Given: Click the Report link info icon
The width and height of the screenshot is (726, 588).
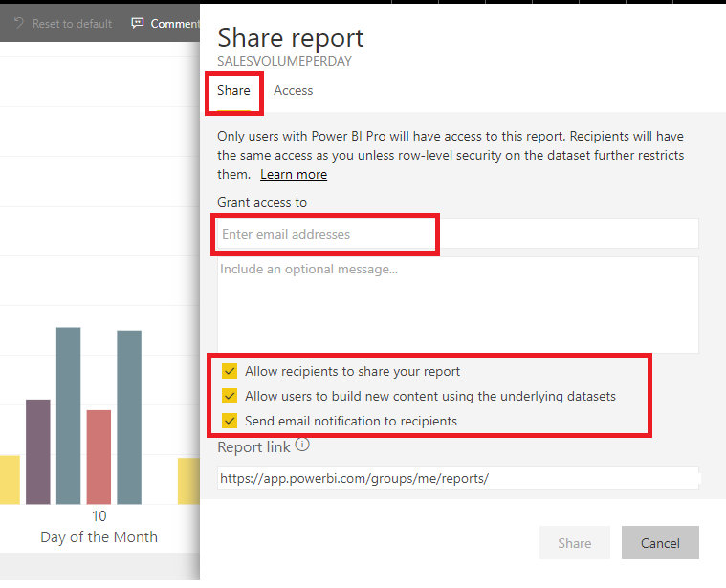Looking at the screenshot, I should (302, 445).
